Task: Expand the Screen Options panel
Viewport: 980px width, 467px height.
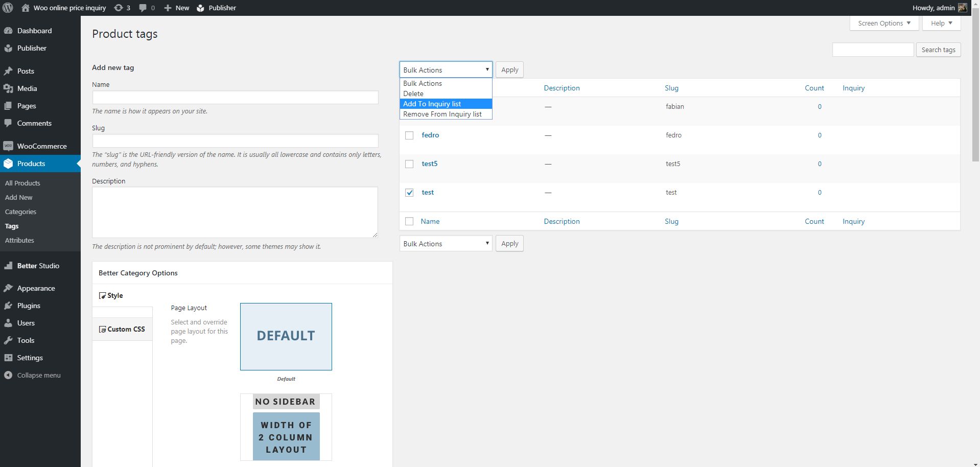Action: coord(884,23)
